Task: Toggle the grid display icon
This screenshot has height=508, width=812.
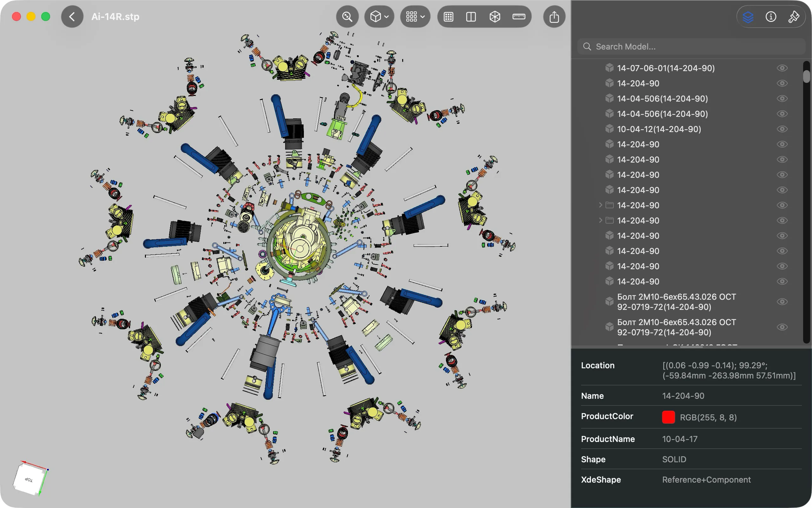Action: coord(449,17)
